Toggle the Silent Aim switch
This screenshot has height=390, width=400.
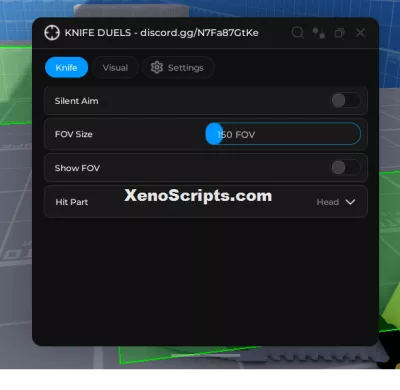[x=346, y=100]
